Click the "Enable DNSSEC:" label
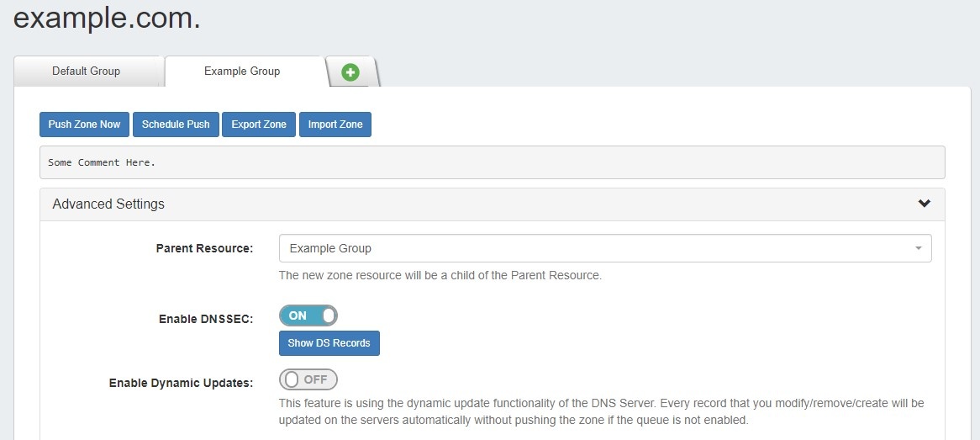The width and height of the screenshot is (980, 440). (206, 319)
